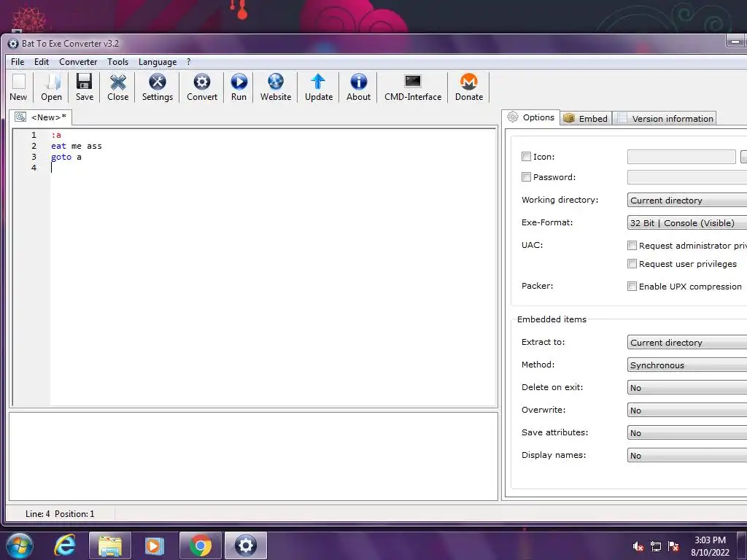The height and width of the screenshot is (560, 747).
Task: Open the Website globe icon
Action: (x=275, y=87)
